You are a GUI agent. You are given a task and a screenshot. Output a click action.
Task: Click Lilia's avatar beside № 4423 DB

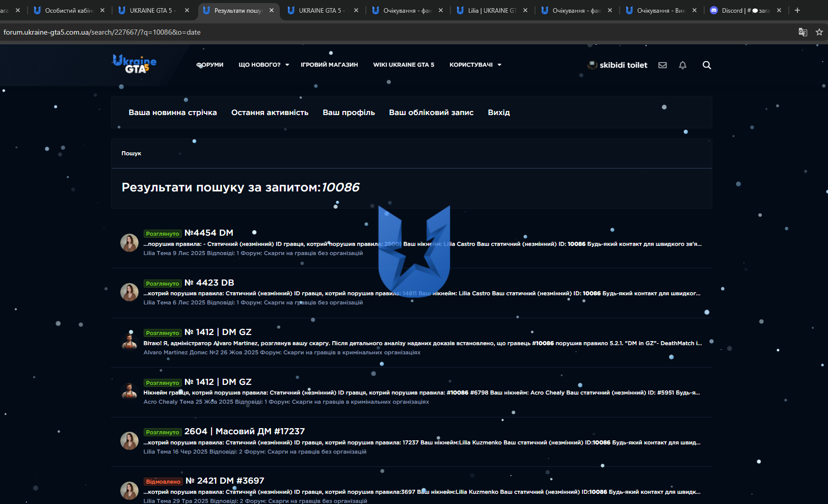(x=129, y=292)
